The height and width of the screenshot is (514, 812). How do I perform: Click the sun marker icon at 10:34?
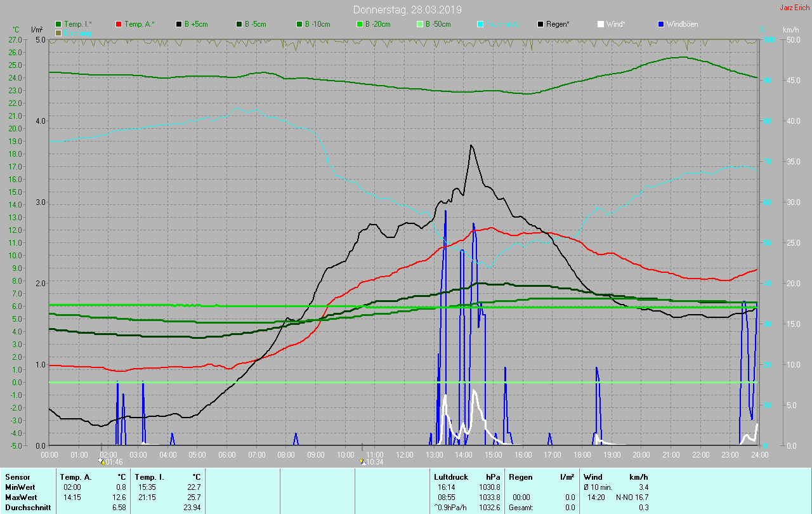click(362, 462)
